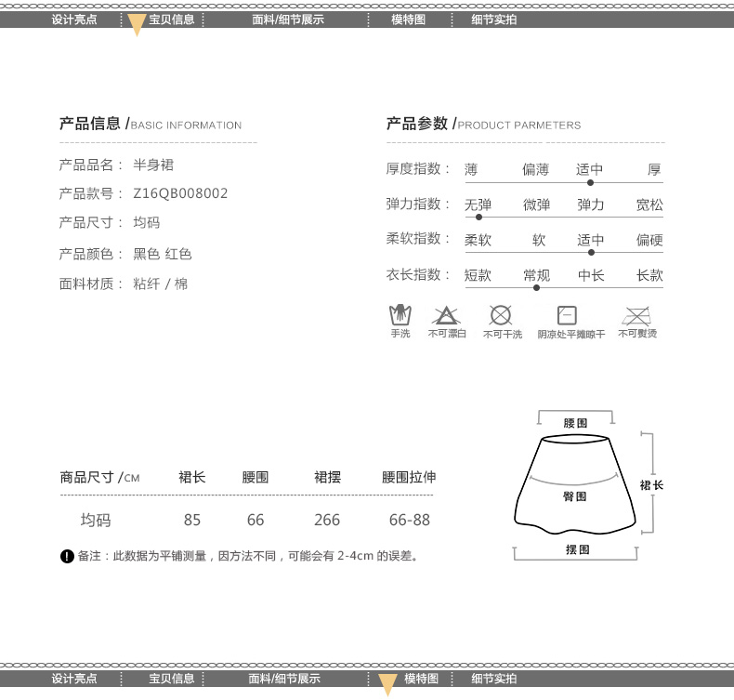The height and width of the screenshot is (700, 734).
Task: Click the 腰围拉伸 column header in size table
Action: click(x=409, y=477)
